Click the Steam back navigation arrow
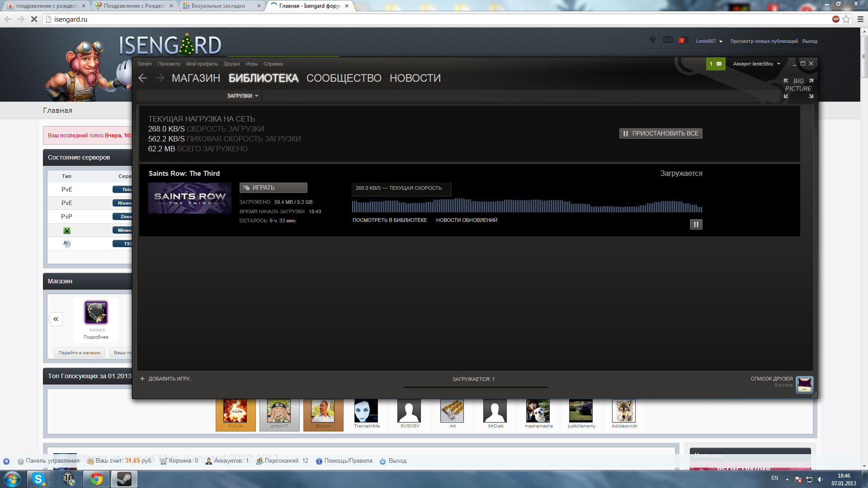Viewport: 868px width, 488px height. click(143, 78)
